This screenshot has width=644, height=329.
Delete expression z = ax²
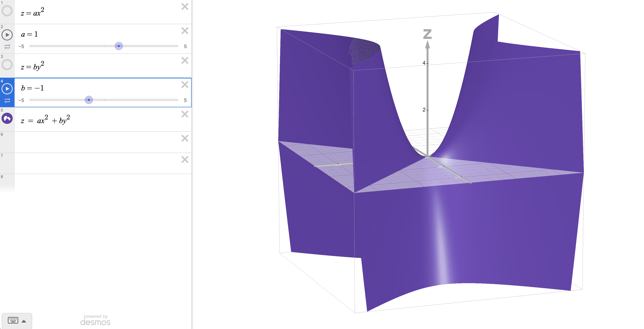click(185, 7)
